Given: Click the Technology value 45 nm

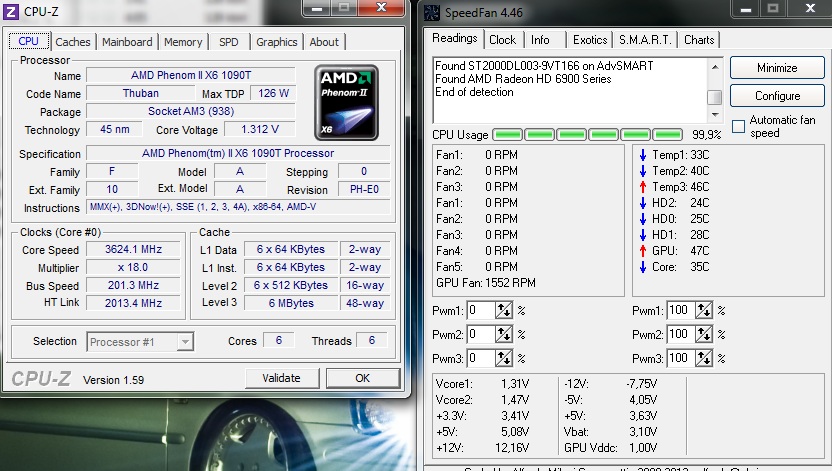Looking at the screenshot, I should point(115,129).
